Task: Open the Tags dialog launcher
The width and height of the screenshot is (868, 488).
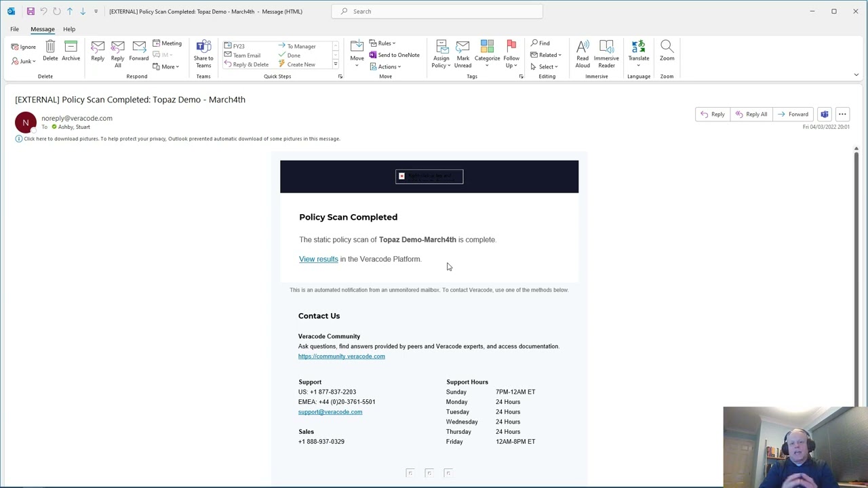Action: click(521, 77)
